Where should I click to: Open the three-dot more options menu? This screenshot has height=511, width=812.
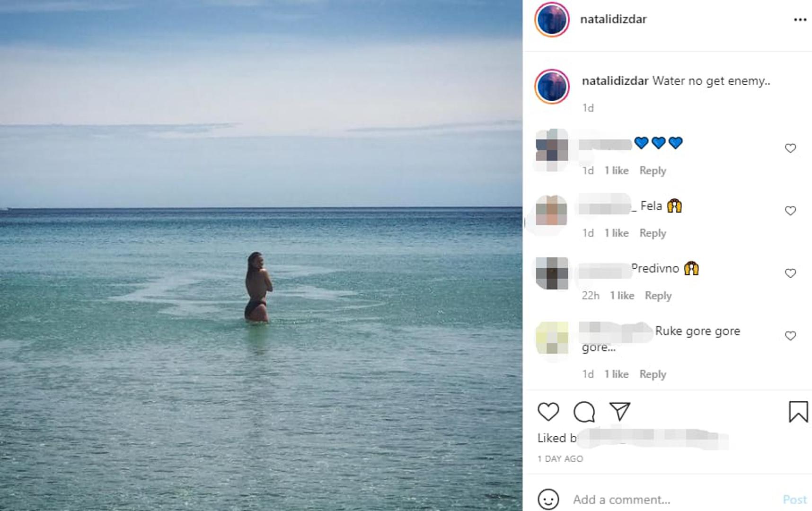(800, 20)
